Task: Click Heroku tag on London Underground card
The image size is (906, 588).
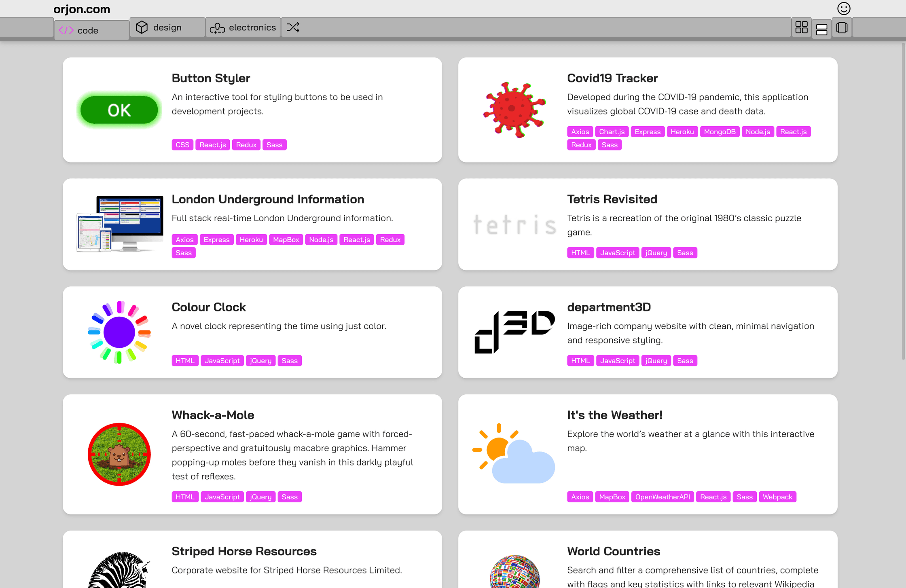Action: 251,240
